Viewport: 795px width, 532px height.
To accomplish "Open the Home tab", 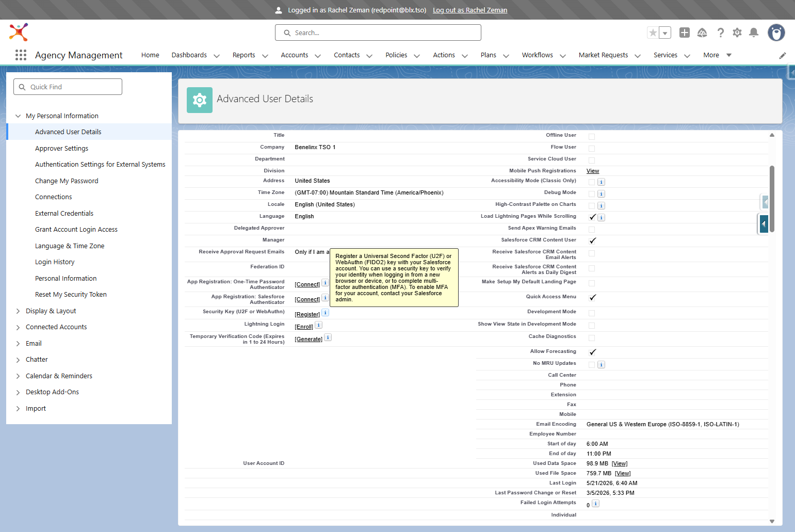I will [150, 55].
